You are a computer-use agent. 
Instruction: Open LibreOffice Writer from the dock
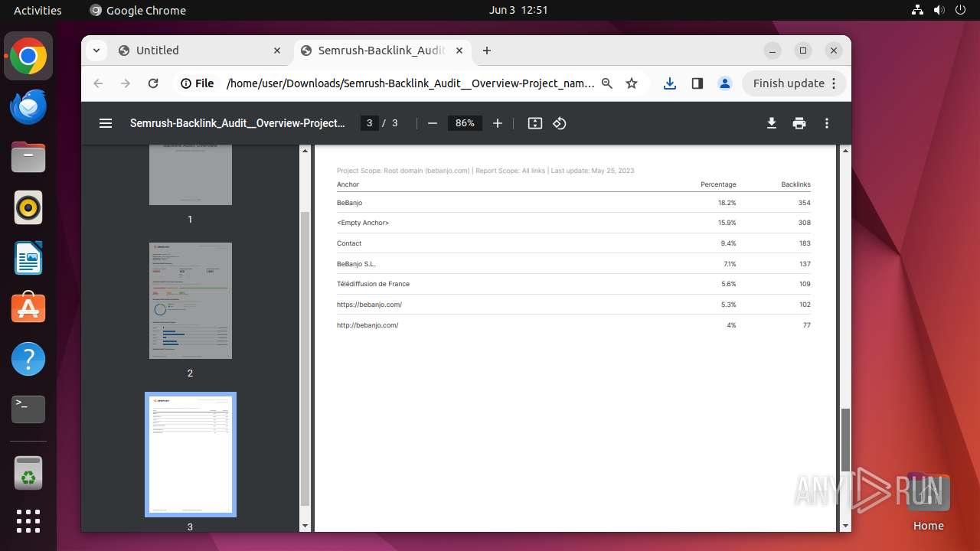pyautogui.click(x=28, y=258)
